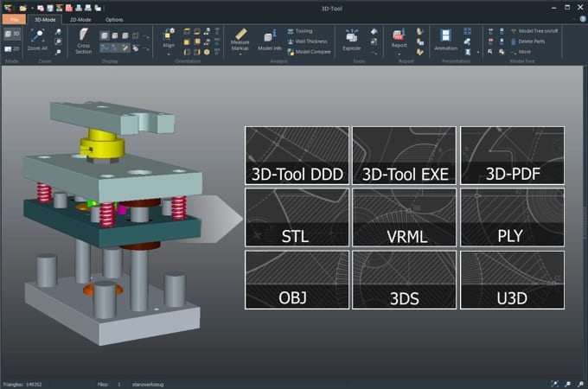Click the Delete Parts trash icon
This screenshot has width=588, height=389.
pos(514,41)
